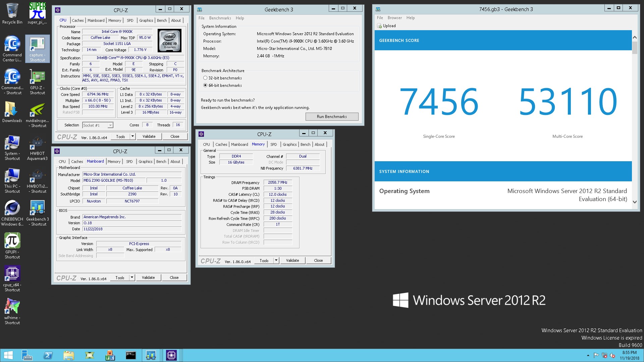The width and height of the screenshot is (644, 362).
Task: Click the single-core score 7456
Action: tap(439, 101)
